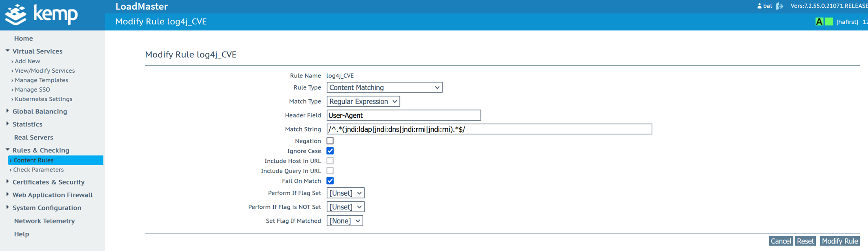Enable Include Host in URL checkbox
868x251 pixels.
(x=330, y=161)
